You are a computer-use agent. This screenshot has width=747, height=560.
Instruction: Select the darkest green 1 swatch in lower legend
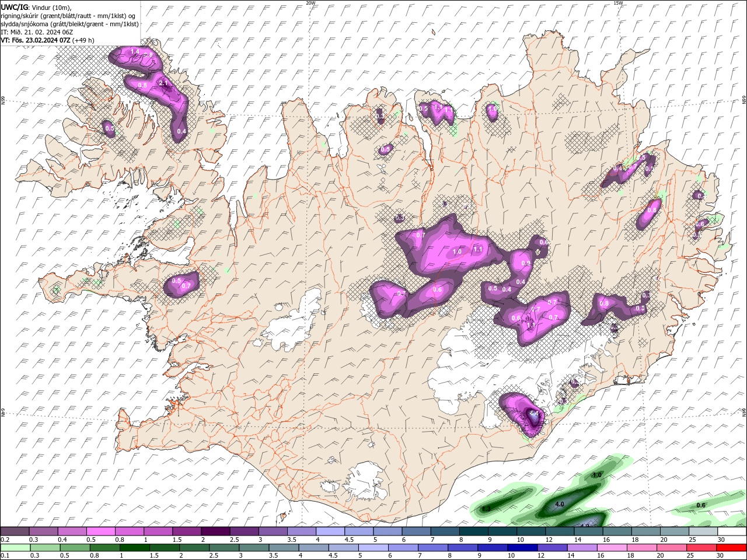pos(134,548)
